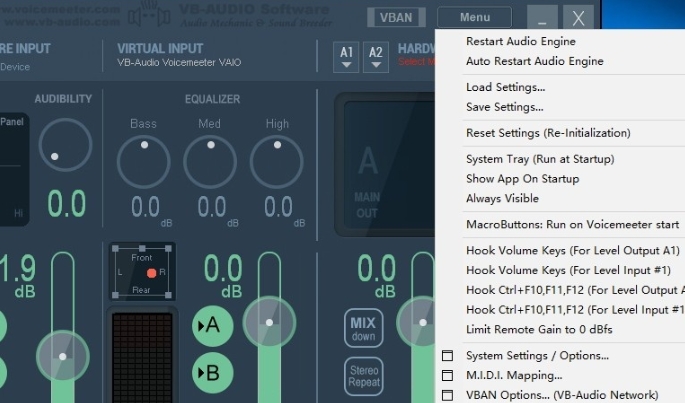
Task: Click the Med equalizer knob
Action: [210, 162]
